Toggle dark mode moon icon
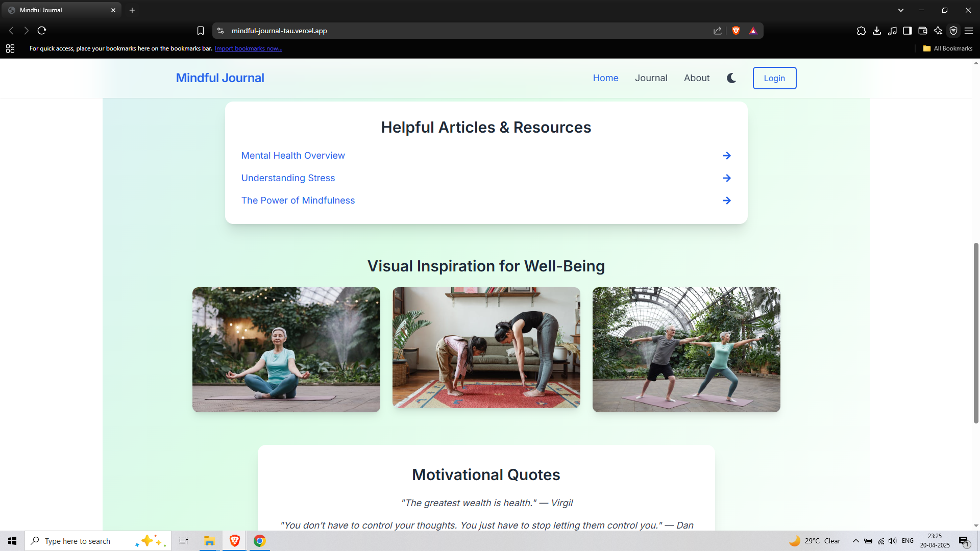 (731, 78)
